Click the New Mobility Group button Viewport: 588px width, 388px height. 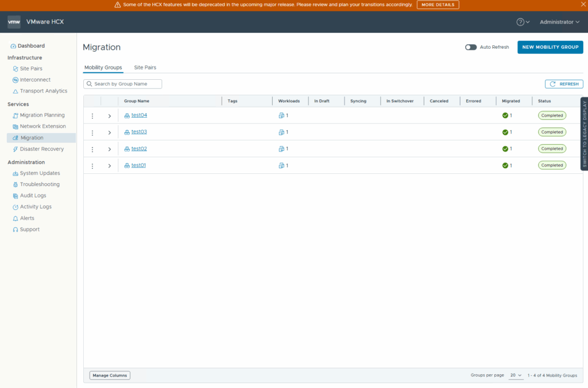[550, 47]
